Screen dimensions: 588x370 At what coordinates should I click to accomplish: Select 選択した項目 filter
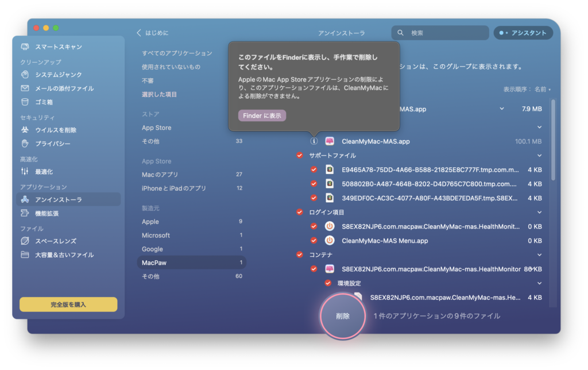coord(160,94)
